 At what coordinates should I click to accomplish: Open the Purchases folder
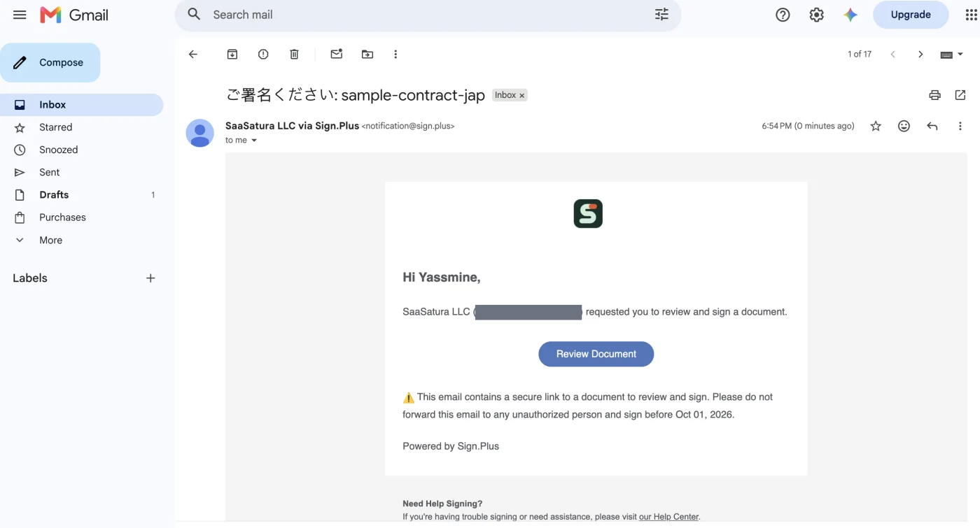click(81, 217)
